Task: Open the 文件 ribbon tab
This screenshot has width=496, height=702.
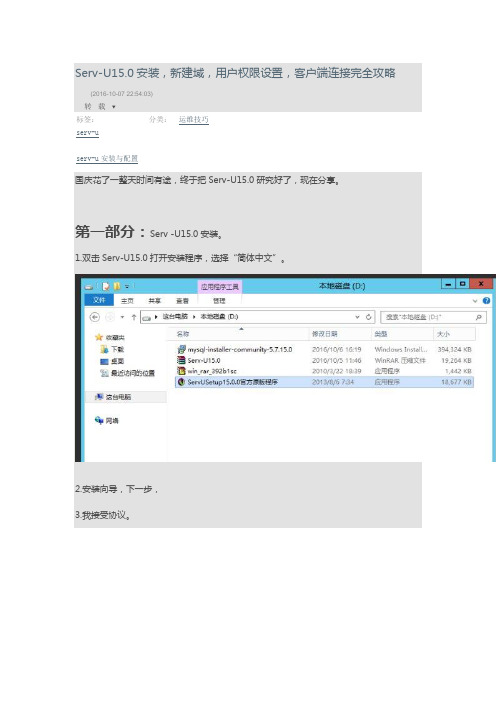Action: [x=99, y=300]
